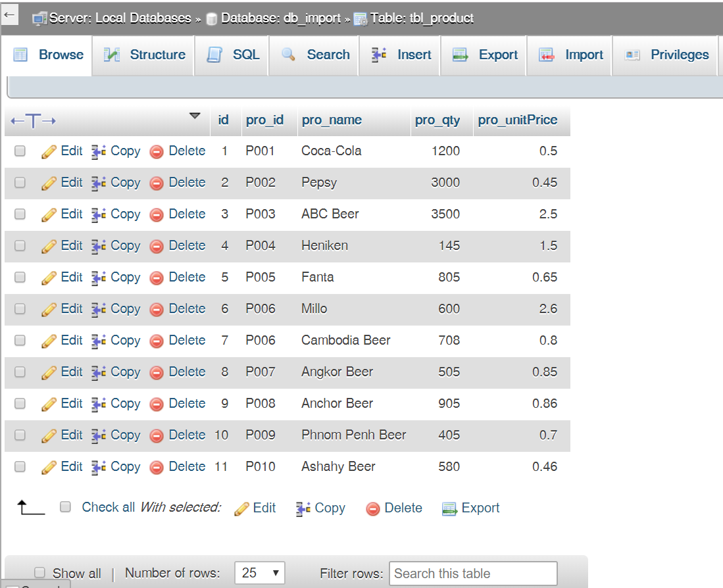Tick the checkbox for Pepsy row
723x588 pixels.
[x=20, y=182]
